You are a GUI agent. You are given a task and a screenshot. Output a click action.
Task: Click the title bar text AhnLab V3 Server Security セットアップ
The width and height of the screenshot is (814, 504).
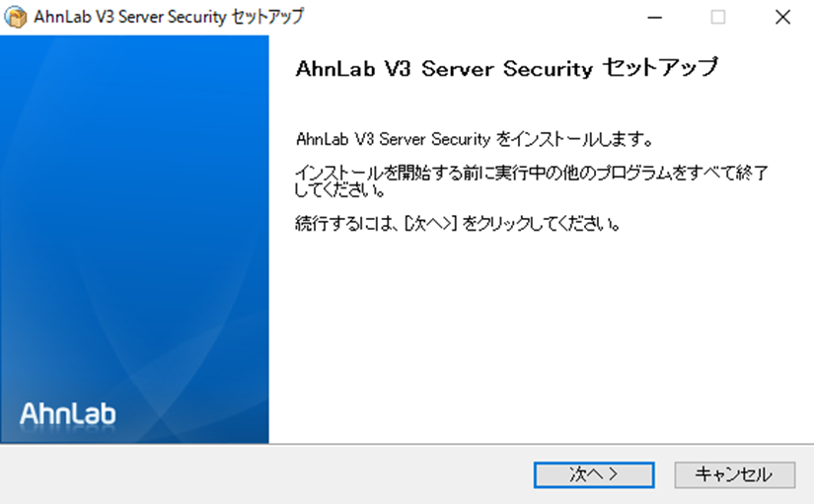click(x=169, y=17)
